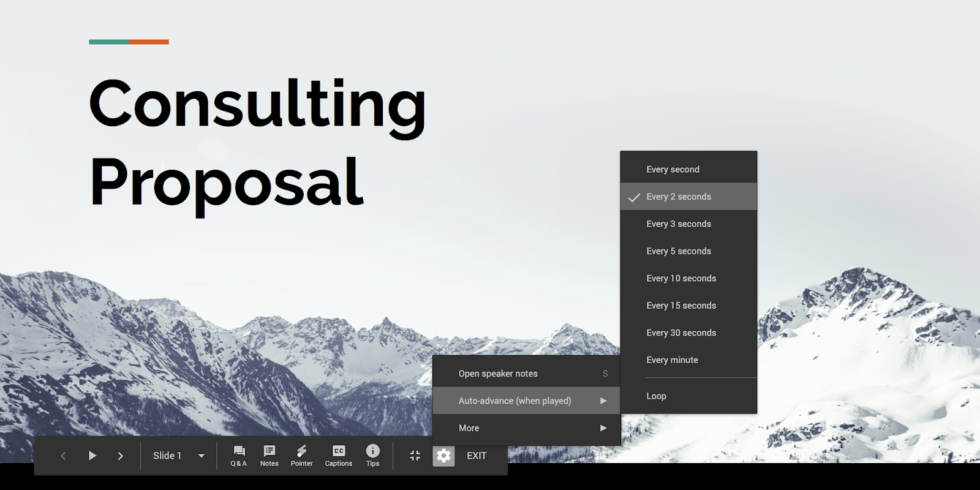Exit full screen mode icon
980x490 pixels.
coord(415,456)
